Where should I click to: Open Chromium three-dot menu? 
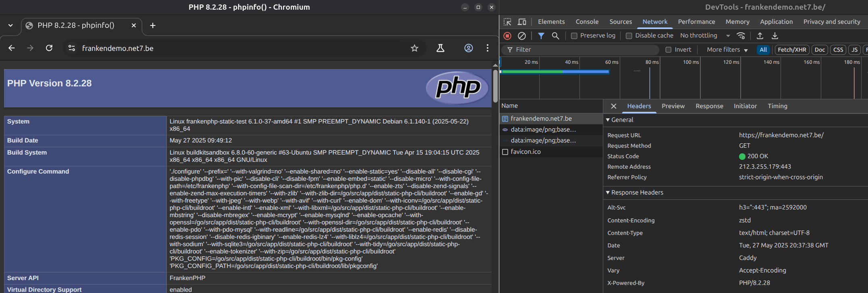488,48
